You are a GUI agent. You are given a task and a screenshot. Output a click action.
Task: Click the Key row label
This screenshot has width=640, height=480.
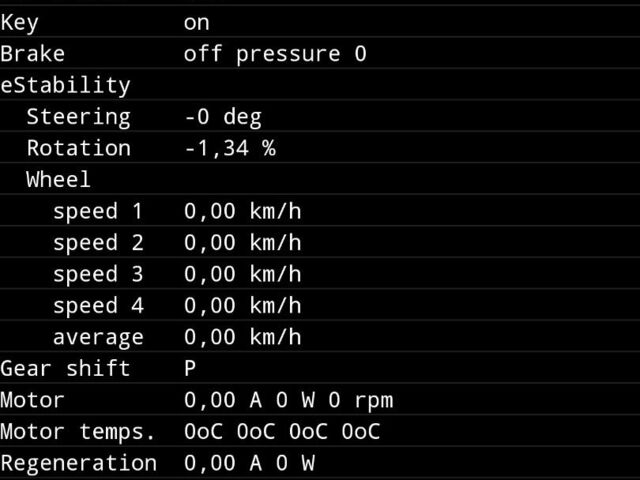(x=19, y=22)
